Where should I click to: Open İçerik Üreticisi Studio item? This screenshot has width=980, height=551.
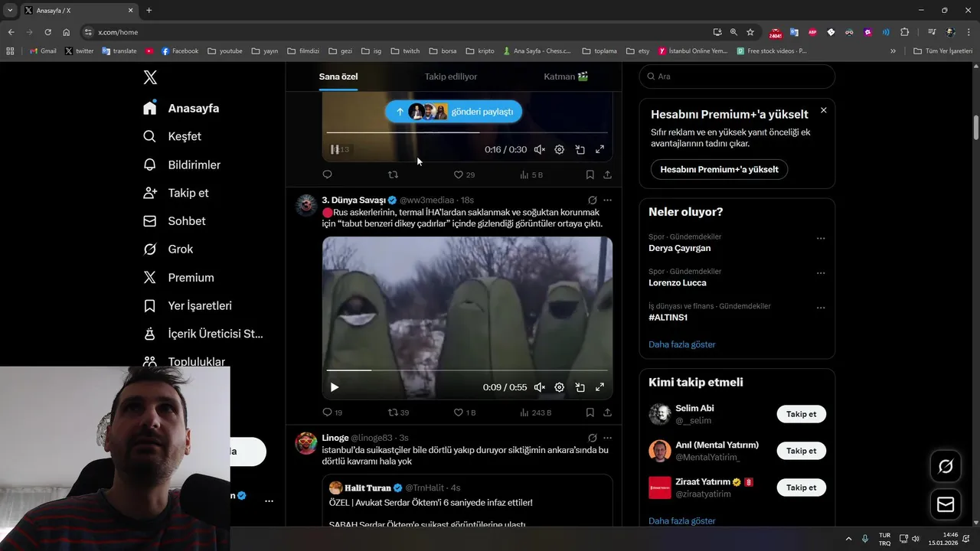tap(203, 334)
